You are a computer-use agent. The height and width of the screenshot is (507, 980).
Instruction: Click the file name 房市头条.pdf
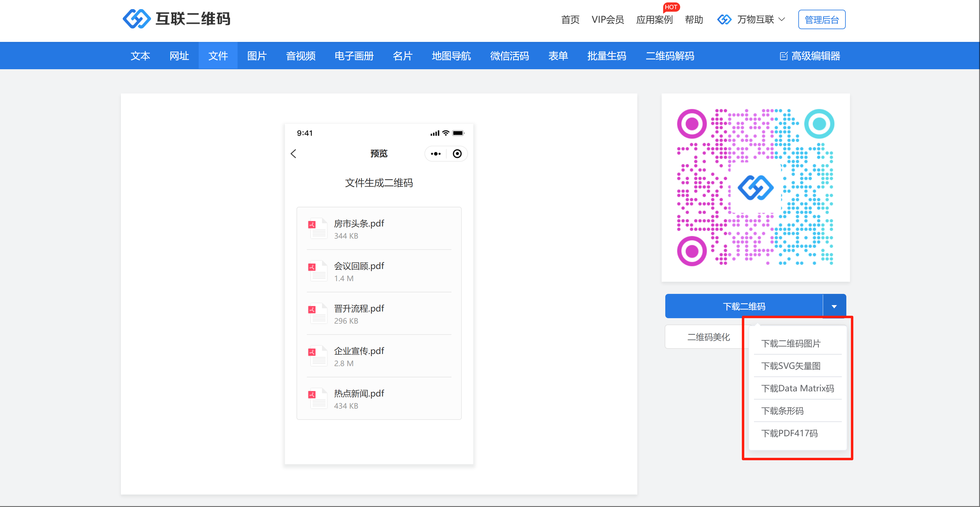[359, 223]
